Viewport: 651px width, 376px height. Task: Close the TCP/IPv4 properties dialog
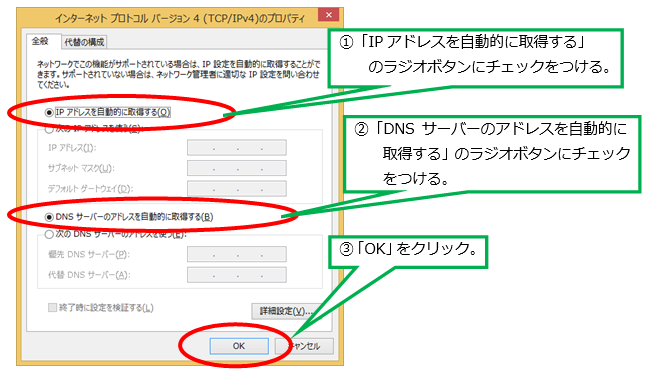328,15
